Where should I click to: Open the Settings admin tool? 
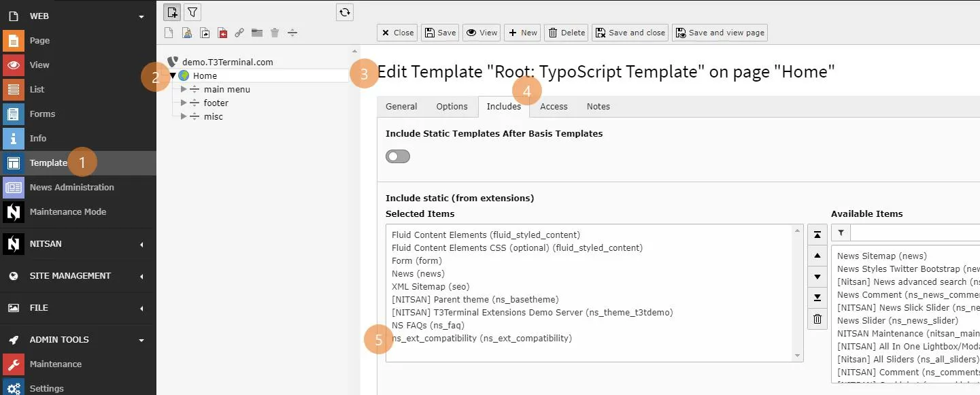coord(78,388)
